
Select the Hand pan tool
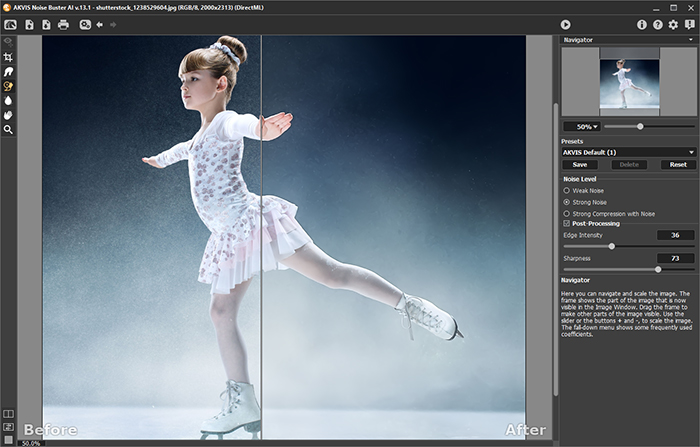point(8,115)
